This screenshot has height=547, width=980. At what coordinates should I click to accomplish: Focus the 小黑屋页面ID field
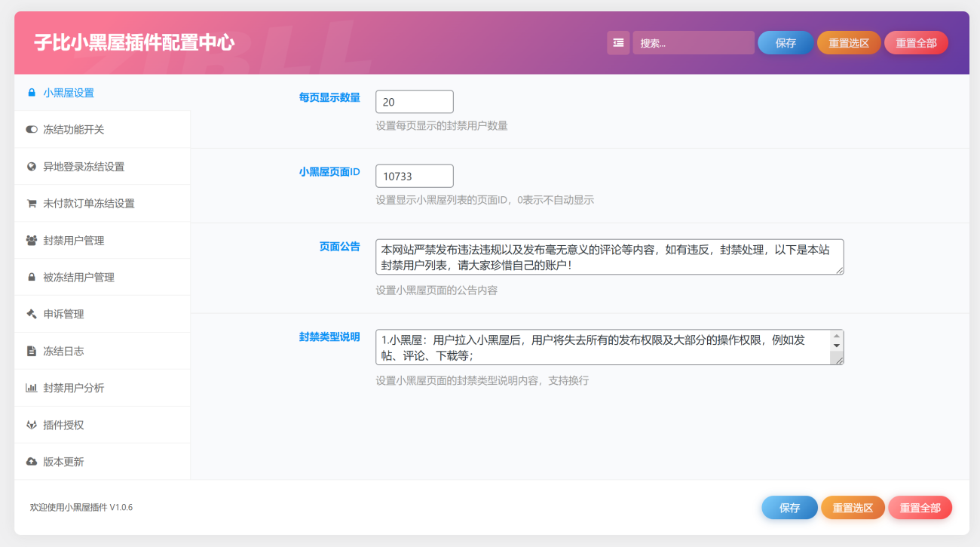(x=414, y=176)
